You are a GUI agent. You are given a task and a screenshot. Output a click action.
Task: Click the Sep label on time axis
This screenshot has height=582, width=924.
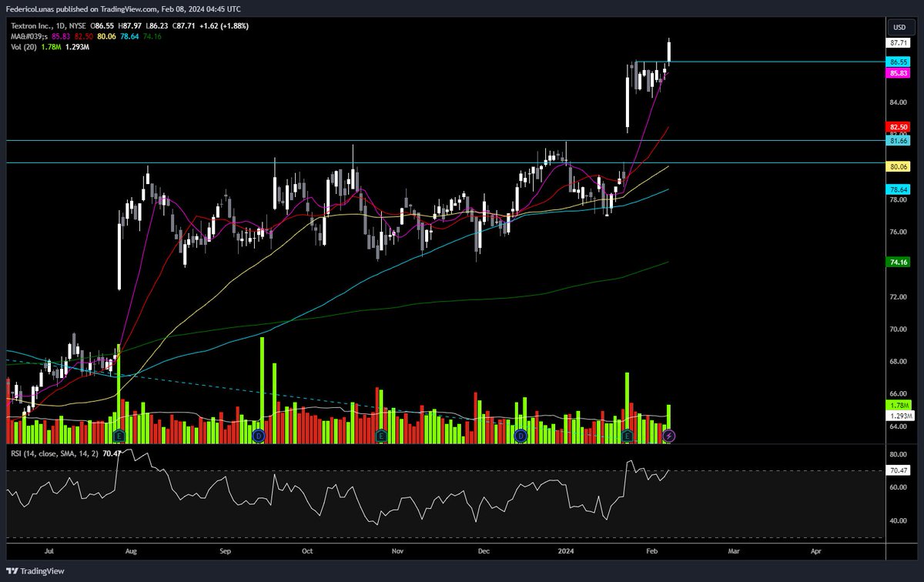226,551
